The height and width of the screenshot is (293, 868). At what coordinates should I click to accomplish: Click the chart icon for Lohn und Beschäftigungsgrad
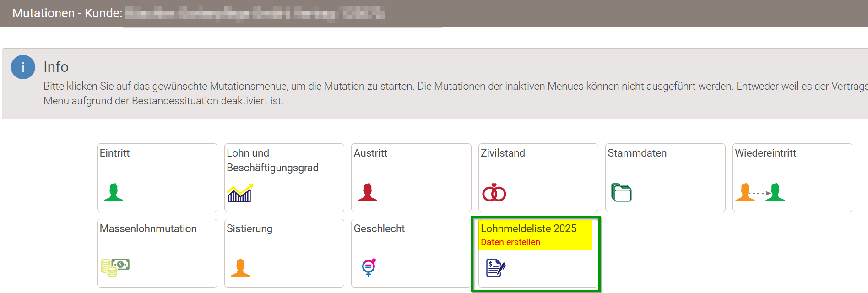240,193
